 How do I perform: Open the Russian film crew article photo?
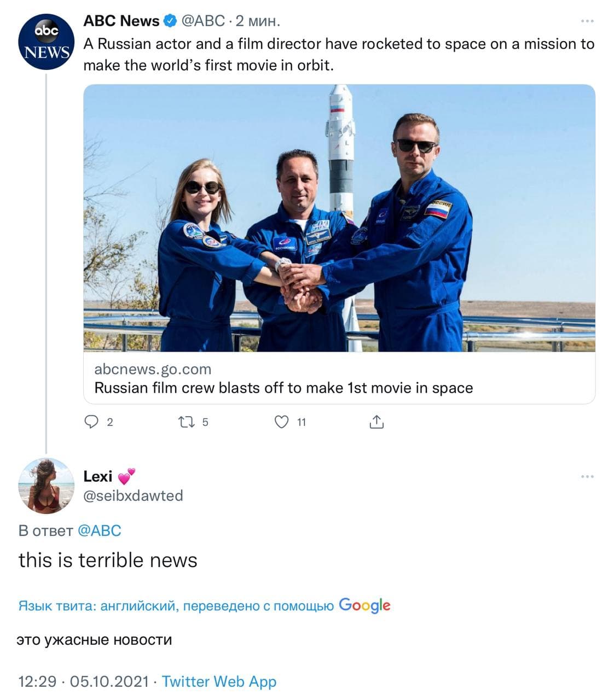coord(339,218)
